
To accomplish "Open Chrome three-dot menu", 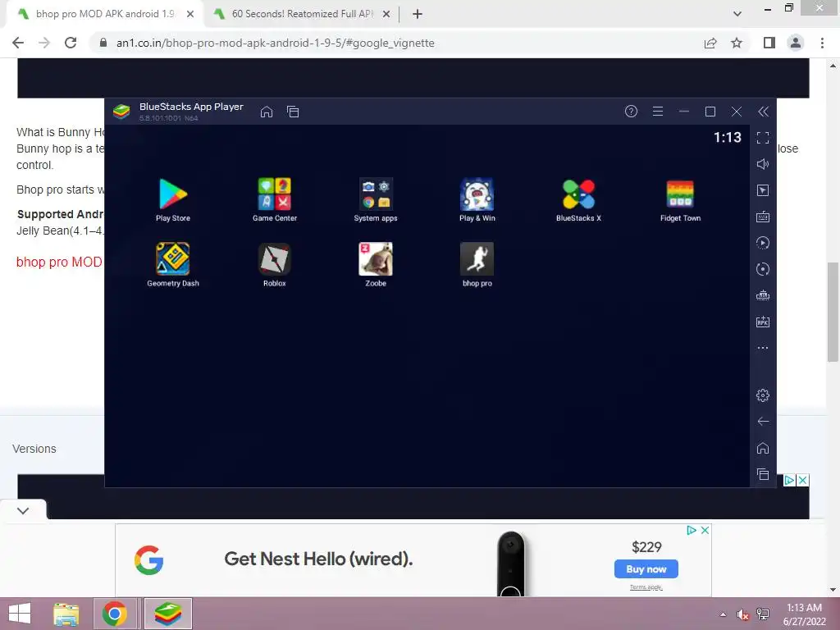I will (822, 43).
